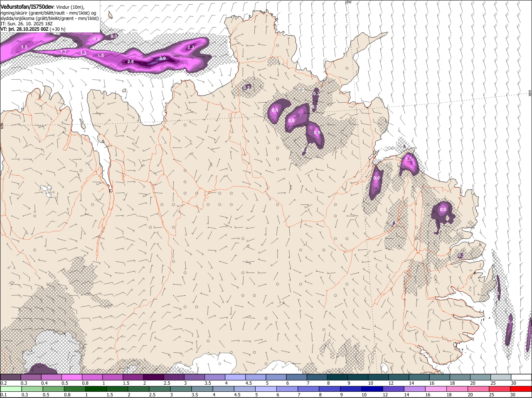Pick the white top-row swatch labeled 30
Viewport: 532px width, 398px height.
pyautogui.click(x=521, y=377)
